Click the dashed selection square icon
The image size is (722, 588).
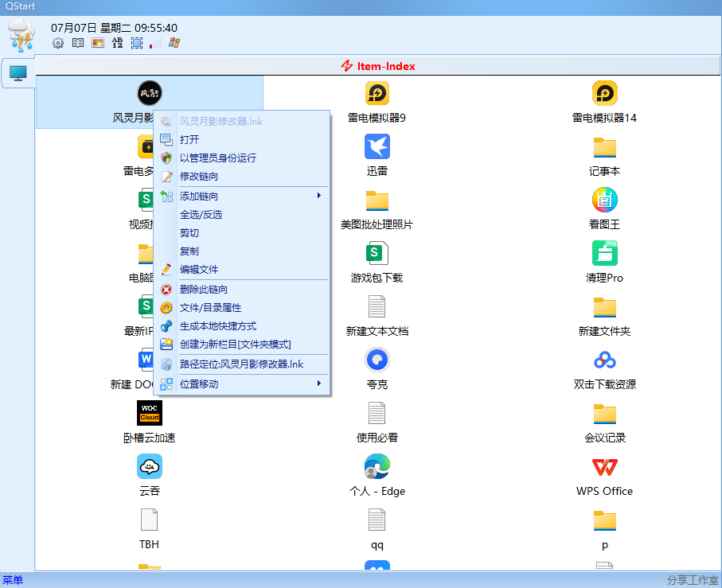click(x=137, y=43)
